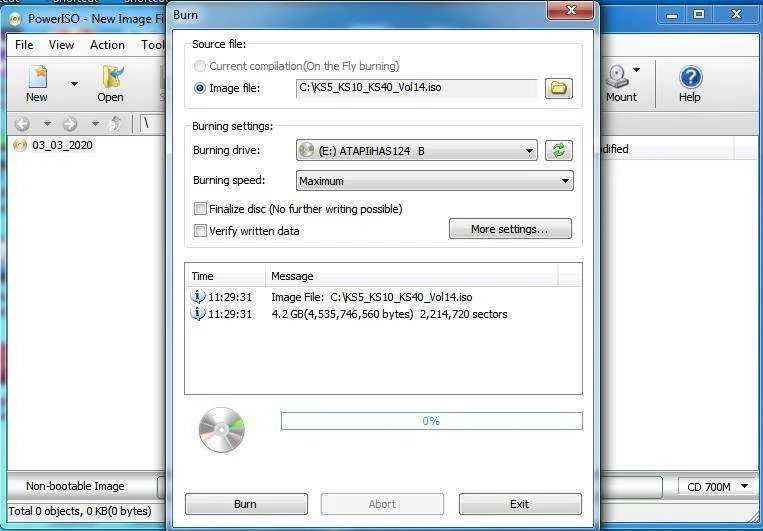The image size is (763, 531).
Task: Click the 0% burn progress bar
Action: click(431, 421)
